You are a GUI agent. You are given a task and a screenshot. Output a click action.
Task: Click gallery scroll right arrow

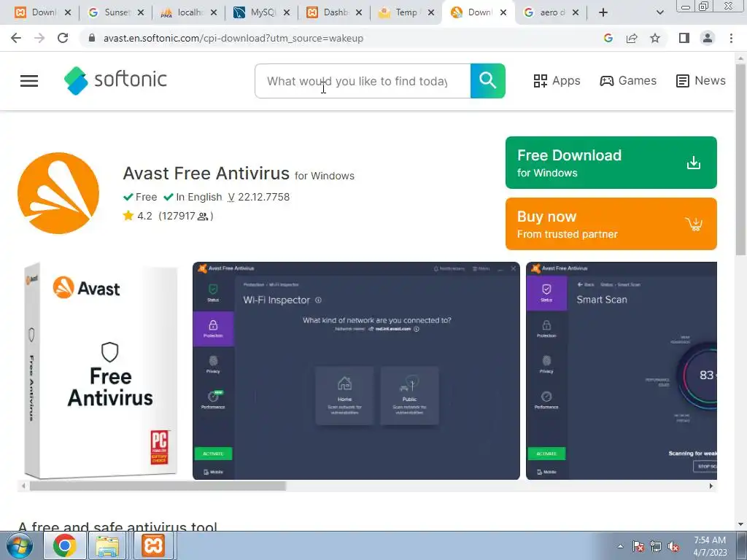711,486
